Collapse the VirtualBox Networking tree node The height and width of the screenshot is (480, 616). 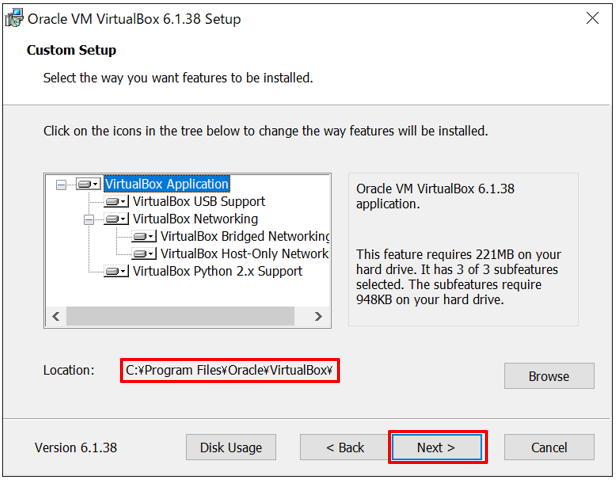point(89,219)
